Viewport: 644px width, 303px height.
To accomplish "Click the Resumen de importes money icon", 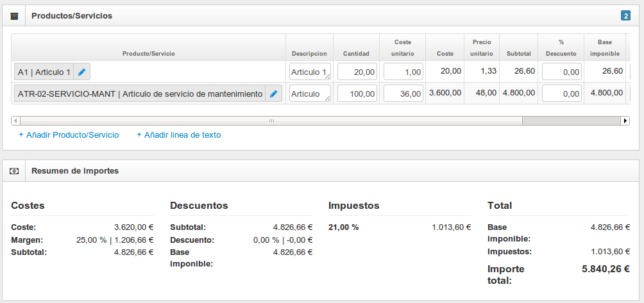I will 14,171.
